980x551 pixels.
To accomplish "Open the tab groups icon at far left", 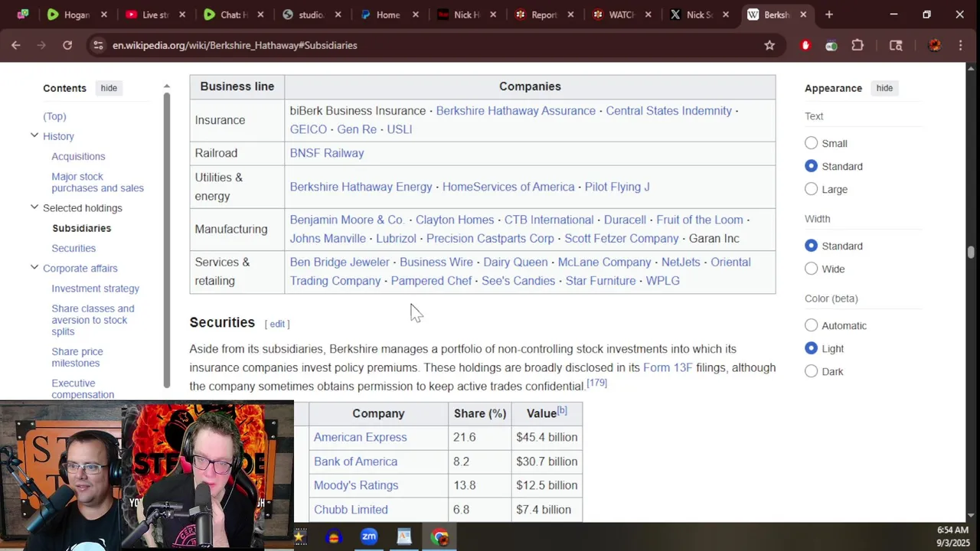I will 23,15.
